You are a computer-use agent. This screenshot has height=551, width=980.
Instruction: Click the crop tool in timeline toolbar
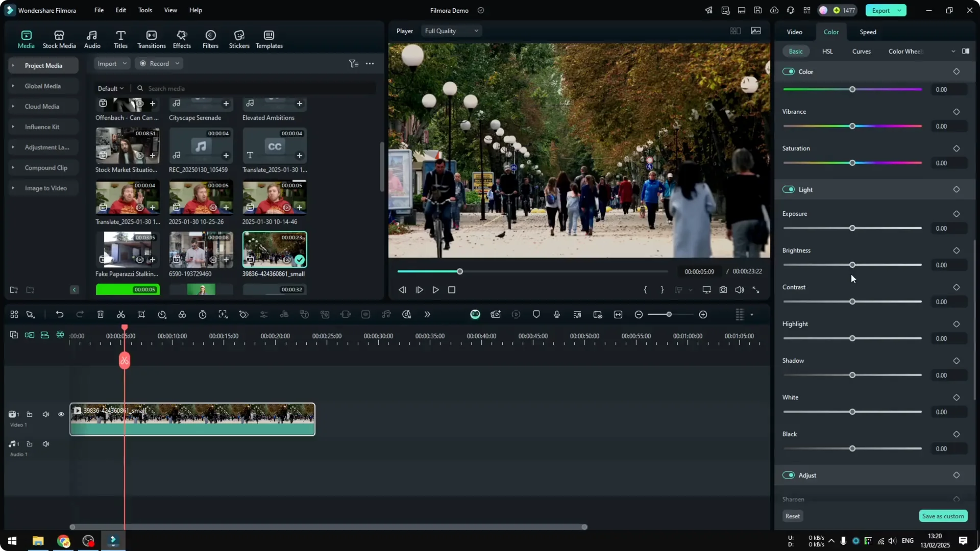coord(141,315)
